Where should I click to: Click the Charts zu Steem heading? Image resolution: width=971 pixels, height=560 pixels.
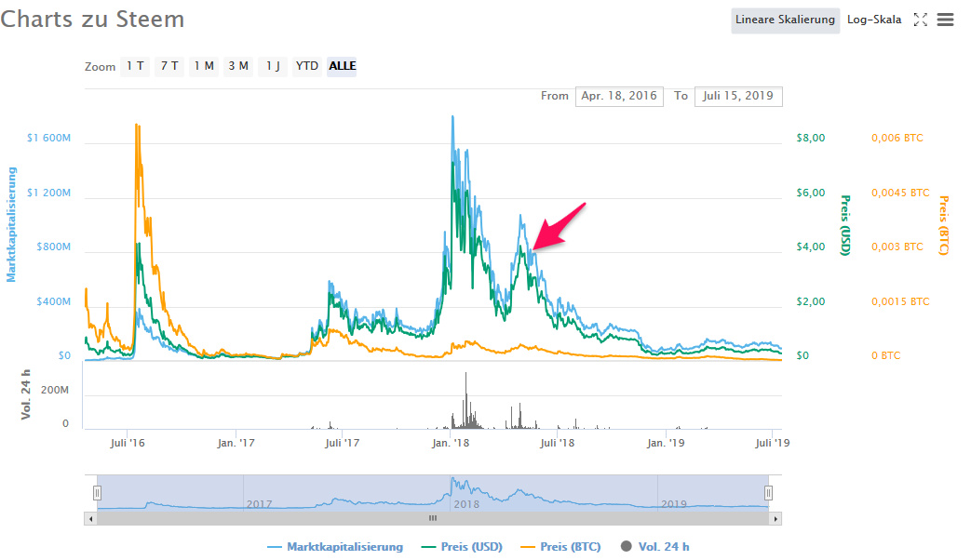[x=92, y=20]
